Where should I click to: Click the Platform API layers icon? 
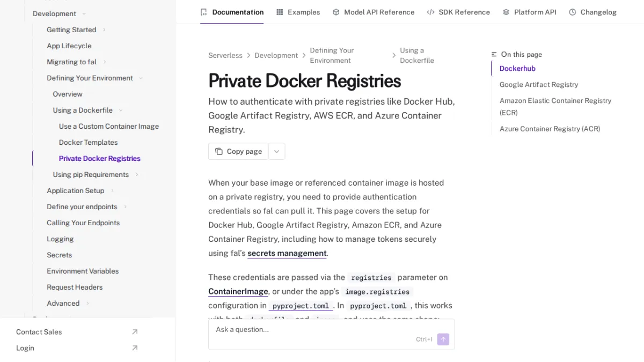pyautogui.click(x=506, y=12)
